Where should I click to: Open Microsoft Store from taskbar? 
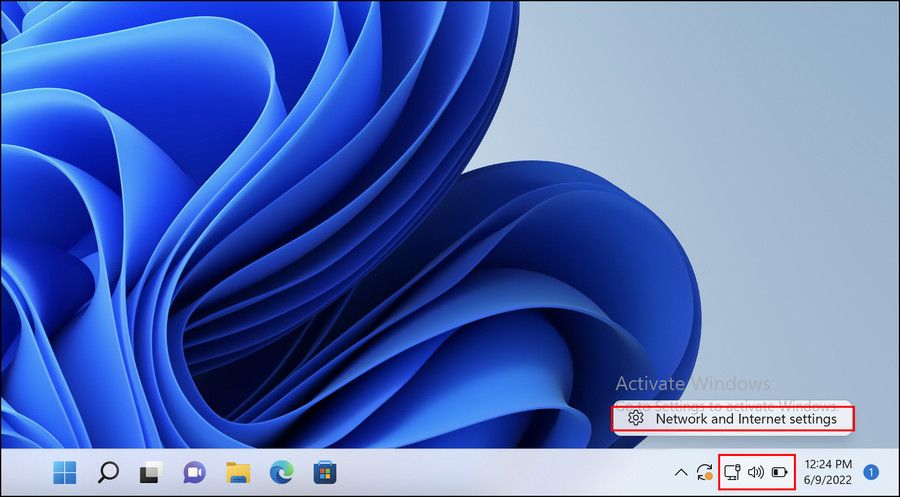click(325, 473)
